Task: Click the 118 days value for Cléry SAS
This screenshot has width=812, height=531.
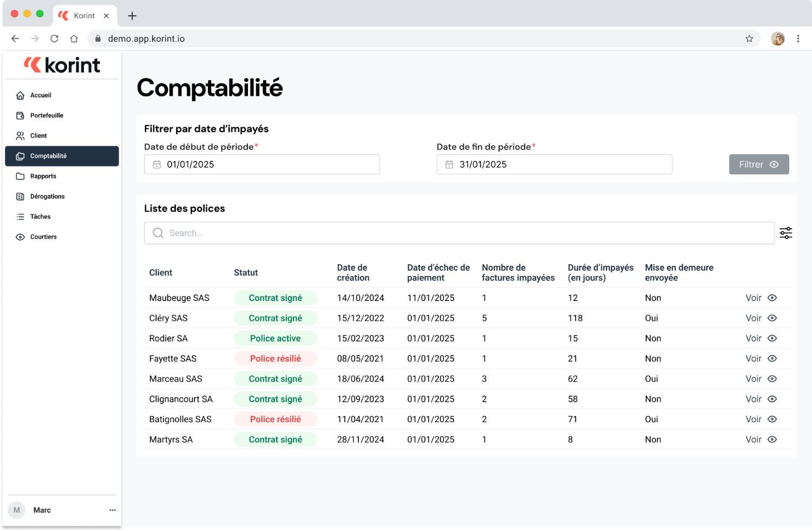Action: 575,318
